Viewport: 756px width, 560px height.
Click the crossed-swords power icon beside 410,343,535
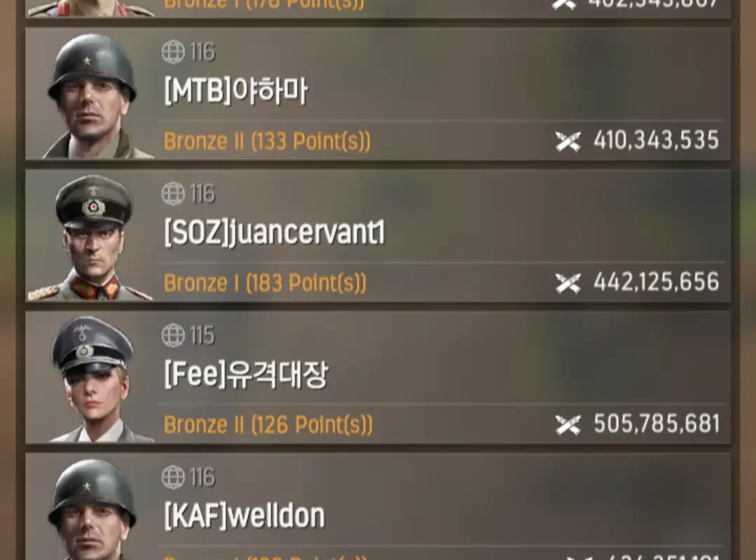(x=568, y=141)
